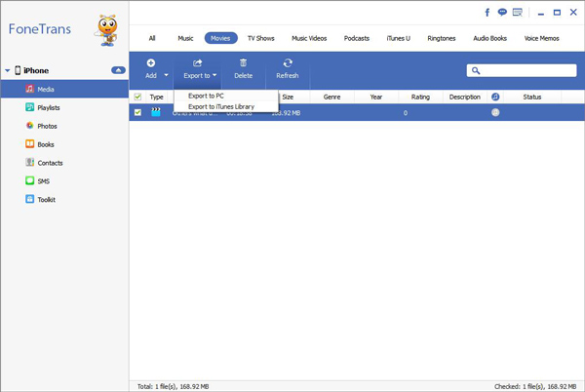Click the movie clapperboard type icon

click(156, 112)
